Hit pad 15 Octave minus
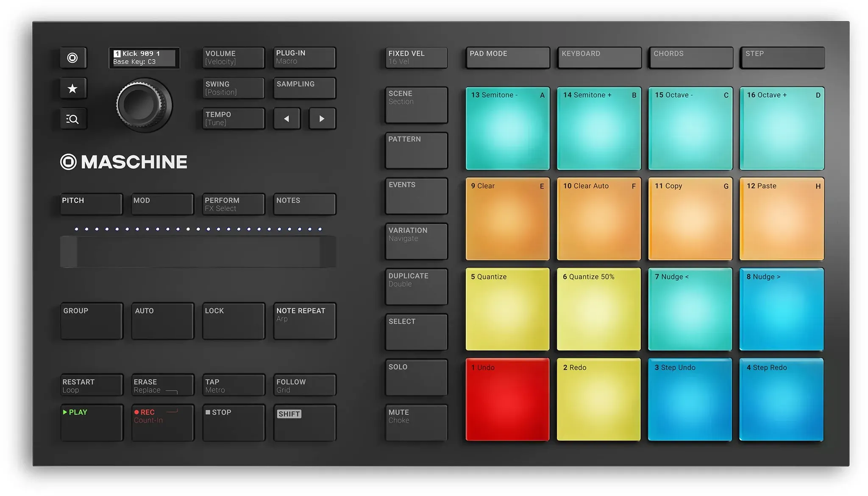 (x=690, y=128)
